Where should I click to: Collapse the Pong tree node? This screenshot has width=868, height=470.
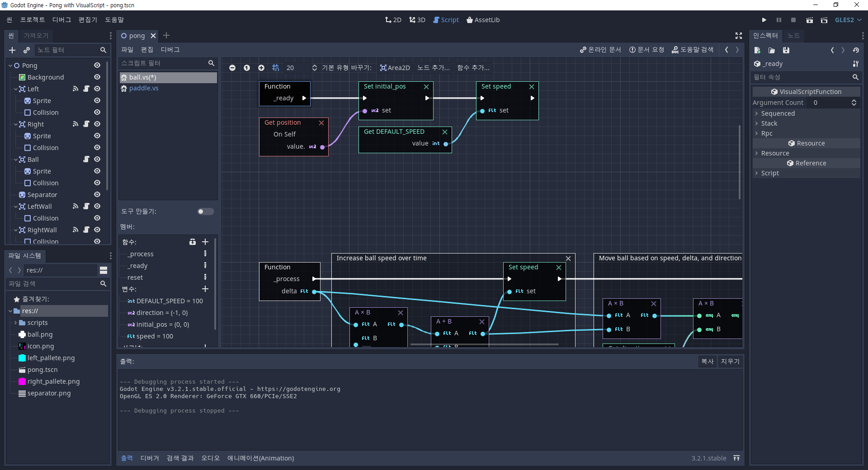[x=10, y=66]
